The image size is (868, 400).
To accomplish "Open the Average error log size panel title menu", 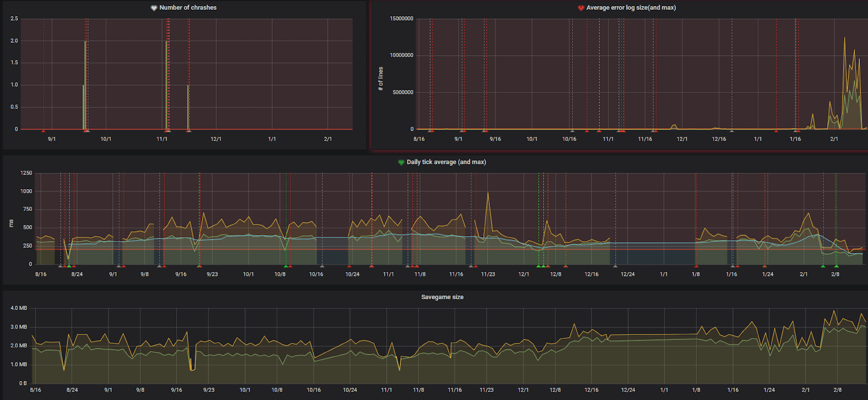I will pos(631,8).
